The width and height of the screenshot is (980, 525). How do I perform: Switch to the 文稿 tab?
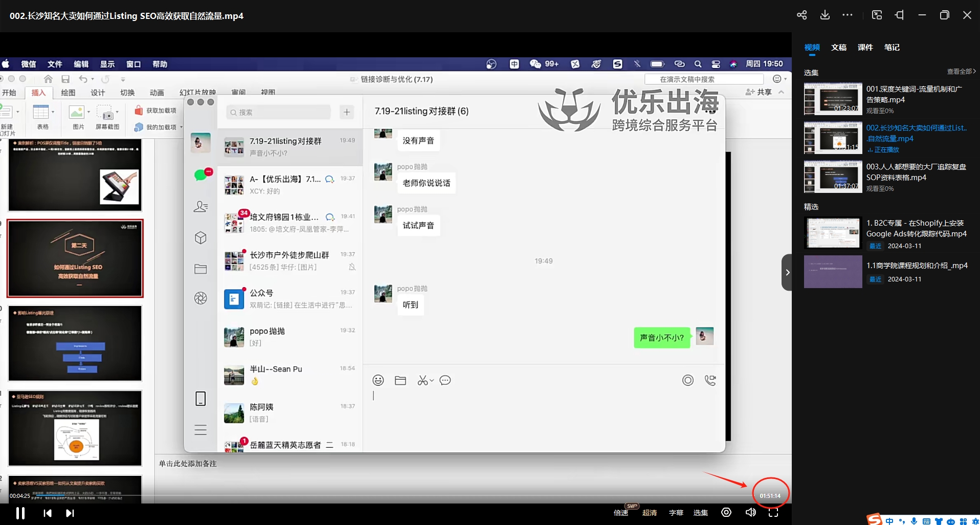click(x=838, y=48)
